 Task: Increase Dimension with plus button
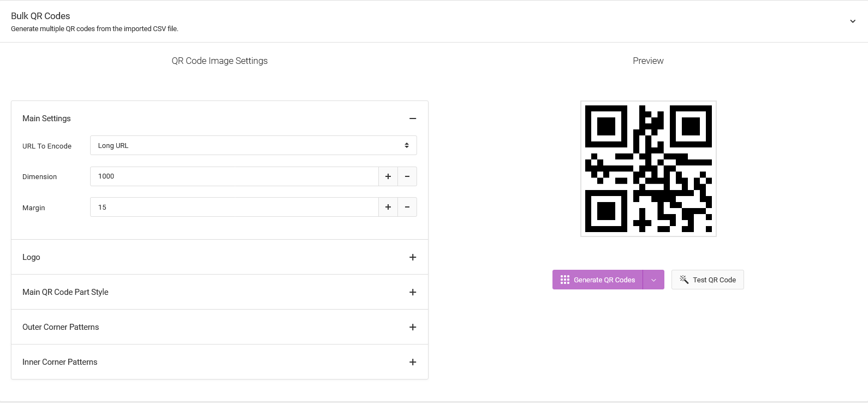pyautogui.click(x=388, y=176)
